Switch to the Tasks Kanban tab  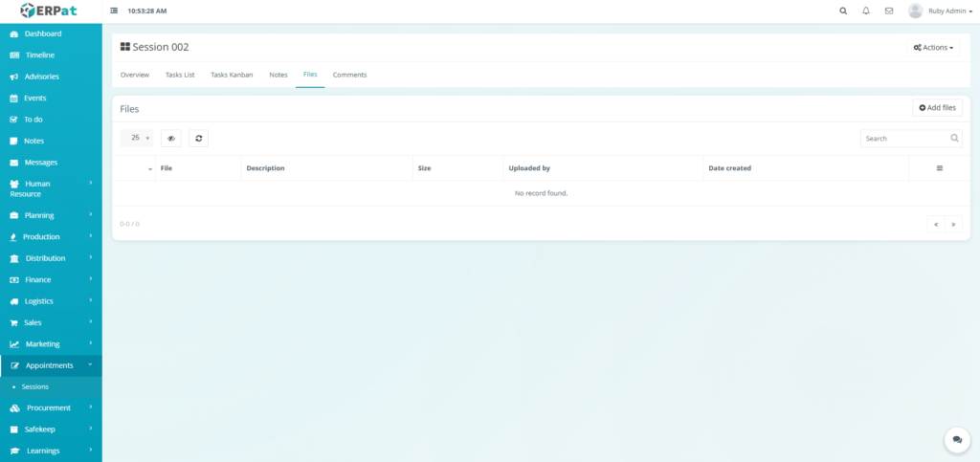[232, 75]
